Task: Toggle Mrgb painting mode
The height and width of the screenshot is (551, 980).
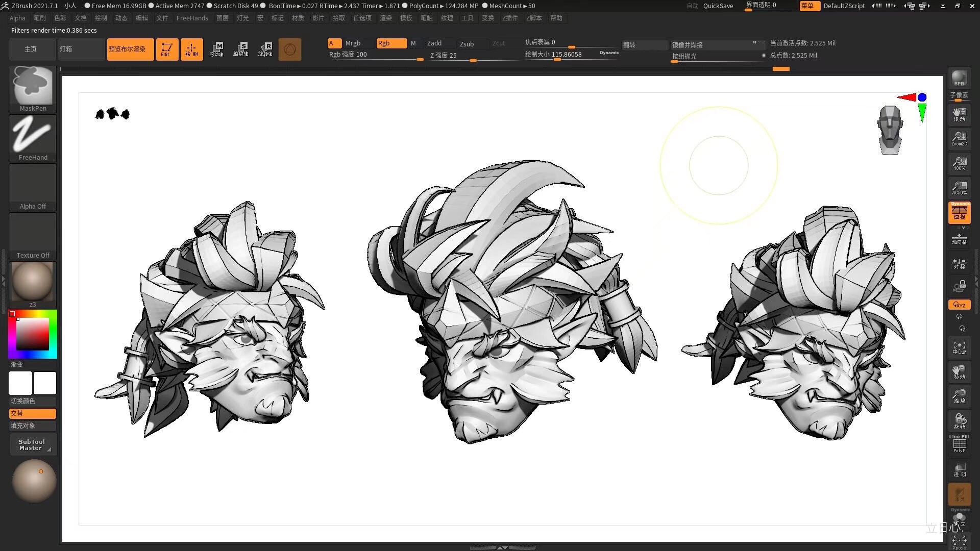Action: coord(353,43)
